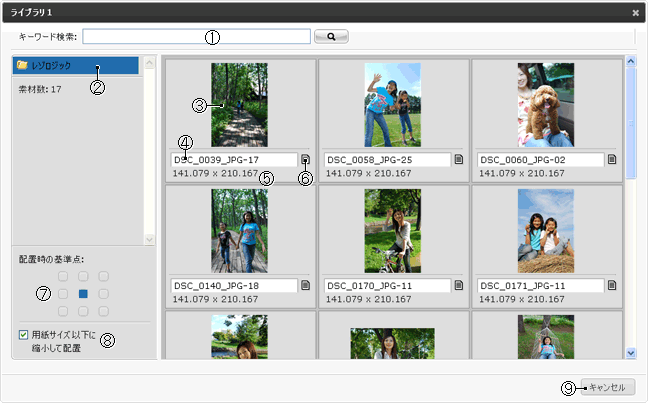The height and width of the screenshot is (403, 648).
Task: Edit the DSC_0060_JPG-02 name field
Action: point(541,160)
